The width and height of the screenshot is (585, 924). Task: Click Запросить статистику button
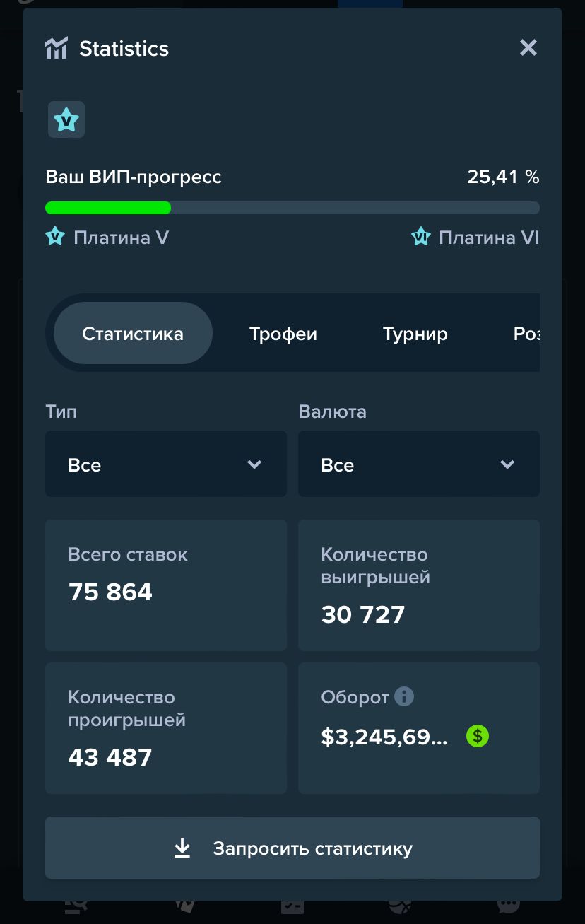click(x=292, y=848)
